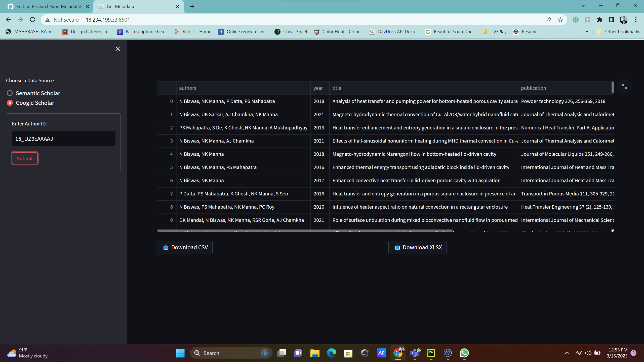
Task: Reload the current page
Action: coord(32,20)
